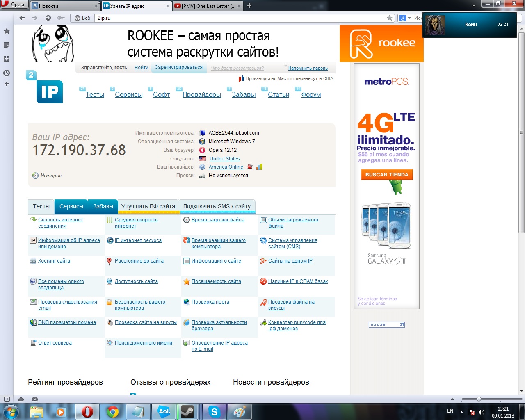This screenshot has height=420, width=525.
Task: Open the DNS параметры домена link
Action: click(x=67, y=322)
